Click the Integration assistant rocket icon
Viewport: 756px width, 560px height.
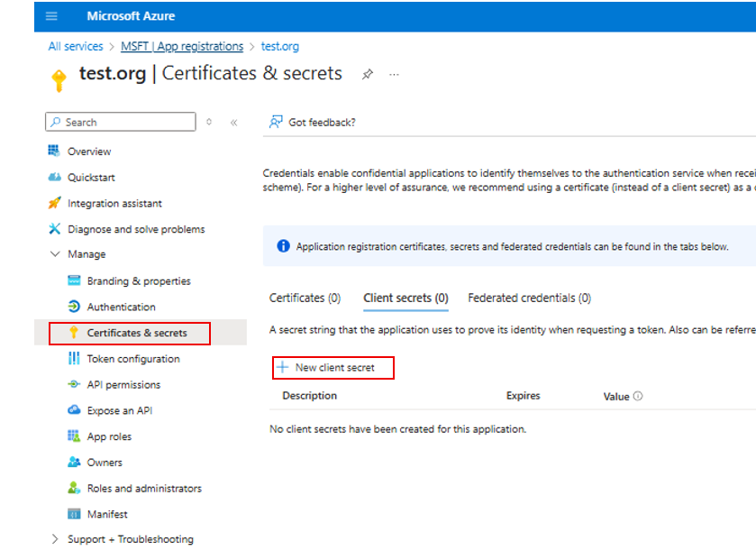click(54, 203)
